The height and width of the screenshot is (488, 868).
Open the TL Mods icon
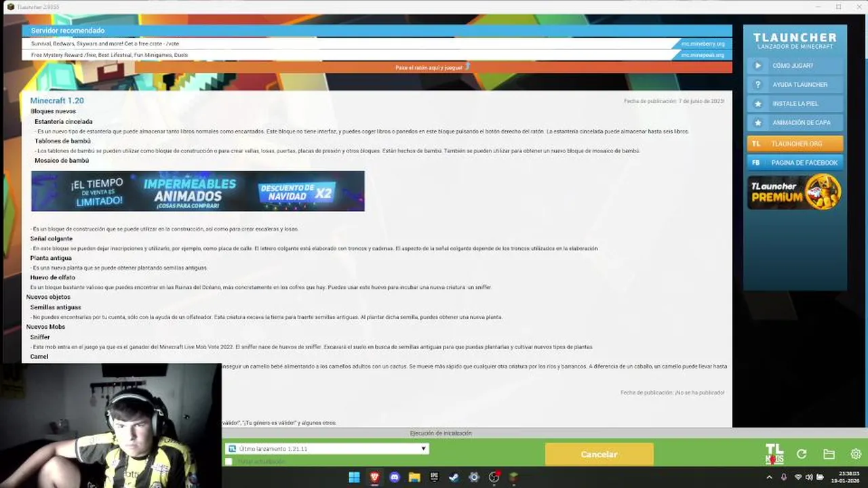[774, 453]
